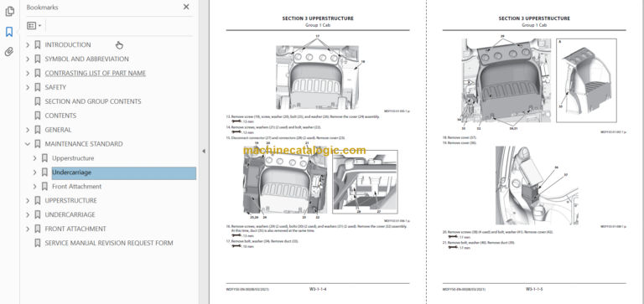Click step 13 text on left page
This screenshot has height=304, width=644.
tap(303, 116)
